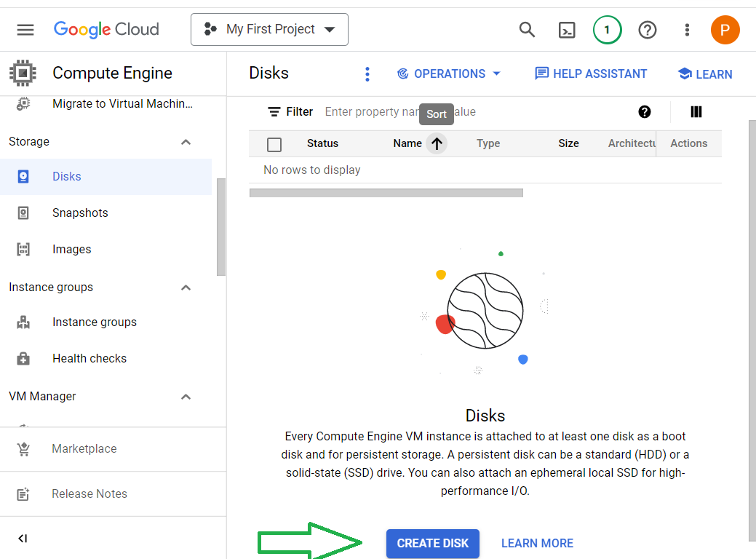
Task: Open the Operations dropdown
Action: 449,74
